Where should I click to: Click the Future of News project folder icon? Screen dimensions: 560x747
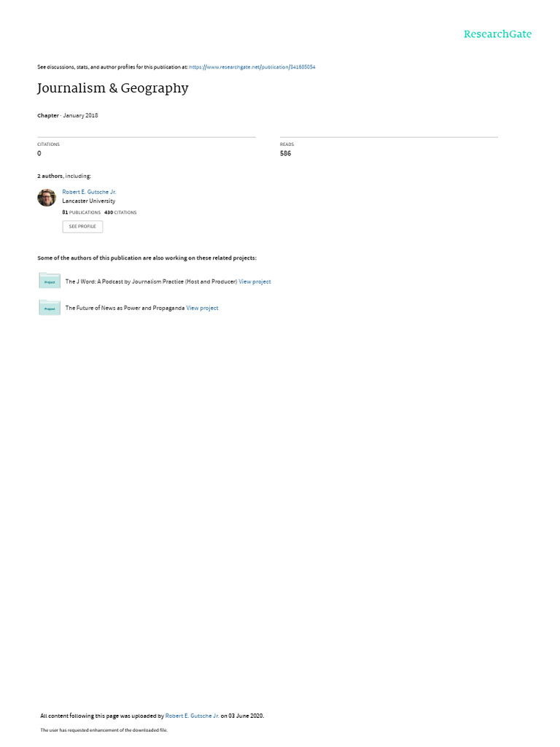tap(50, 308)
